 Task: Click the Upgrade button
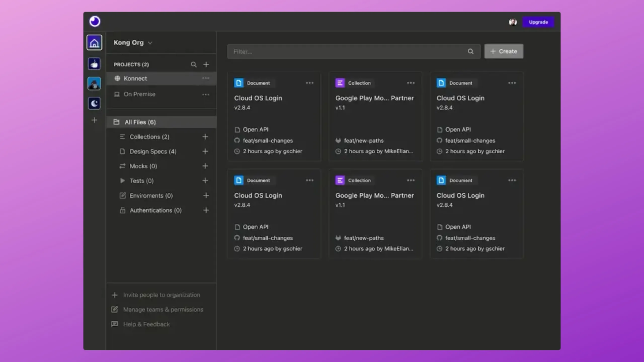coord(538,22)
